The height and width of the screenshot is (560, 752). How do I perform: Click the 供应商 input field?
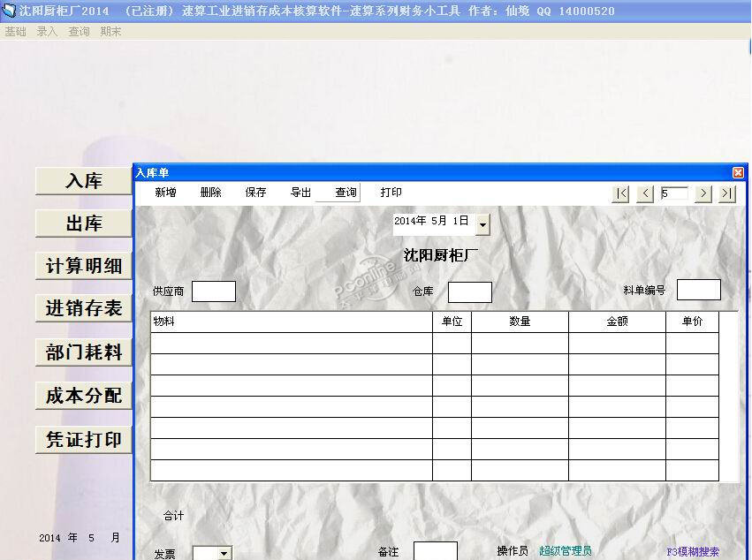(x=214, y=291)
